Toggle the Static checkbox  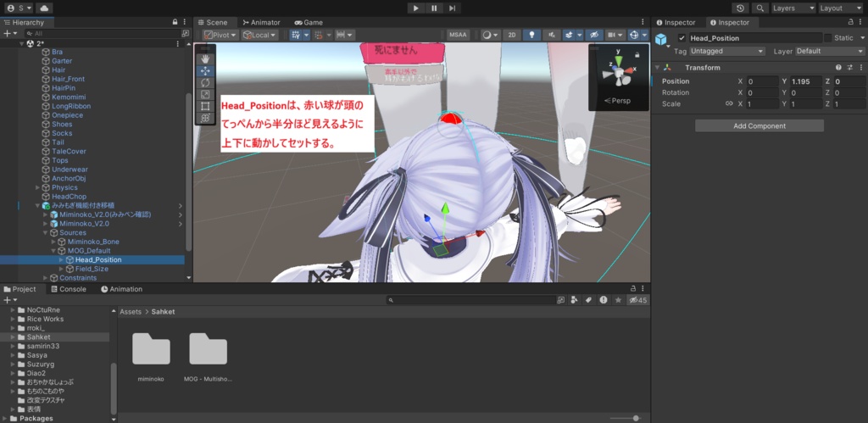point(828,38)
